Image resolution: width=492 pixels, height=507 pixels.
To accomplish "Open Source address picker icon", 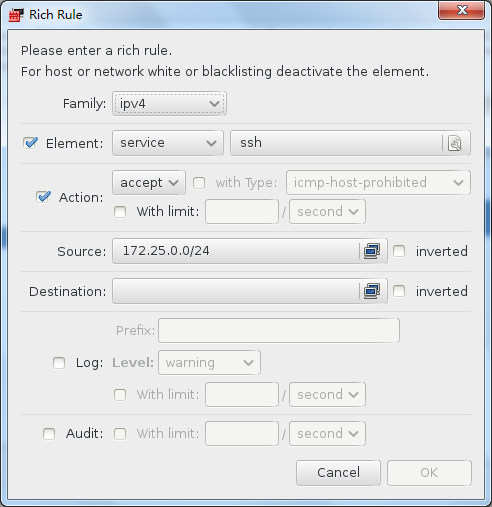I will coord(372,251).
